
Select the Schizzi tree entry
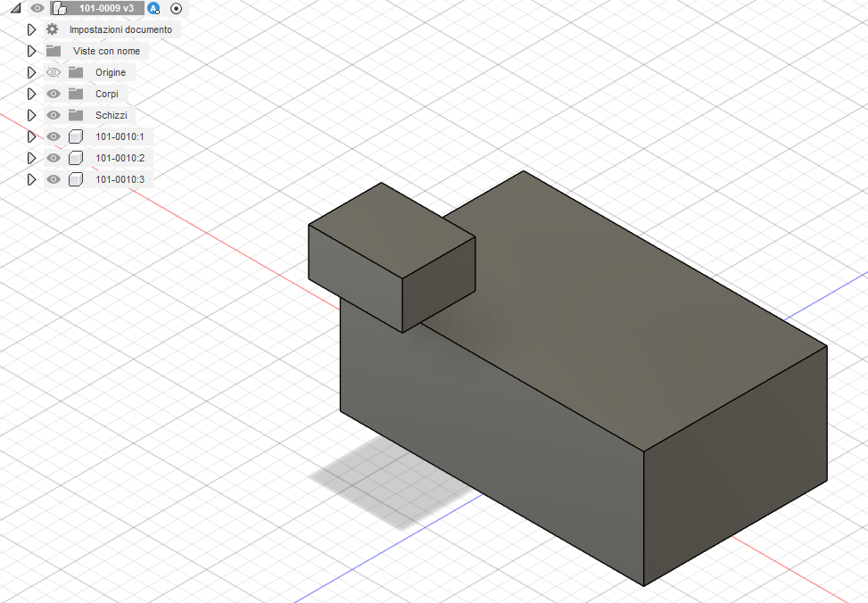[111, 115]
